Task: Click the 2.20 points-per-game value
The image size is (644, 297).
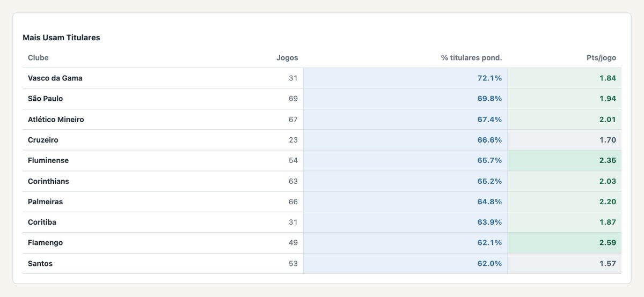Action: point(608,202)
